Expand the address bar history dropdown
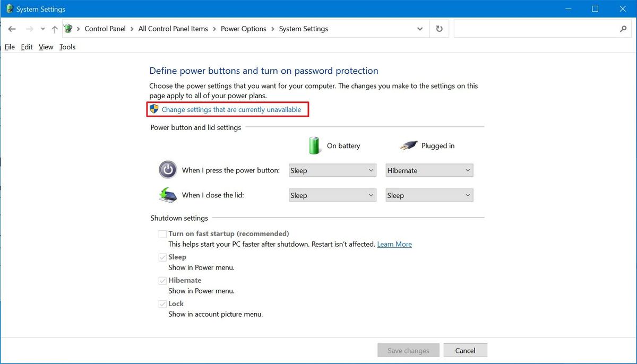 tap(419, 29)
